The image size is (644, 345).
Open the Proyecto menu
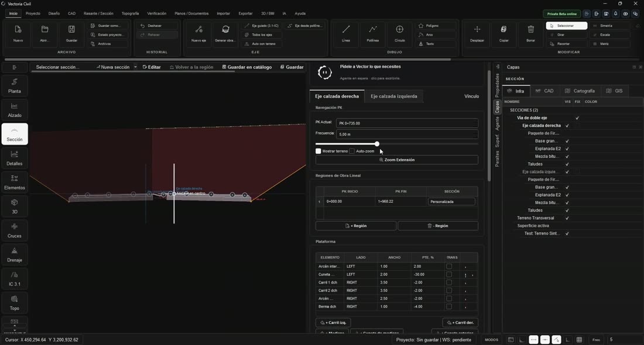(33, 13)
